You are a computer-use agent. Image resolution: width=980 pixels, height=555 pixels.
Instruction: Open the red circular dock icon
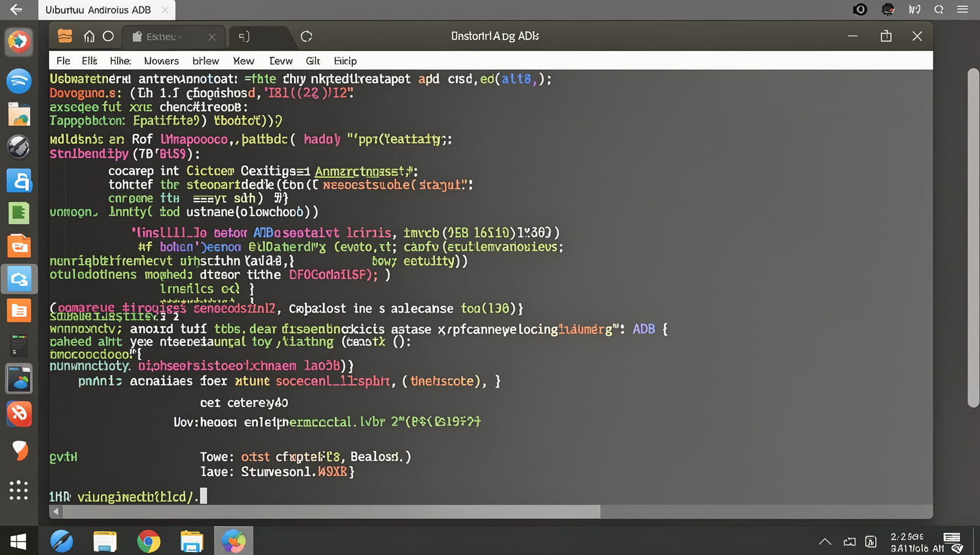(x=19, y=414)
